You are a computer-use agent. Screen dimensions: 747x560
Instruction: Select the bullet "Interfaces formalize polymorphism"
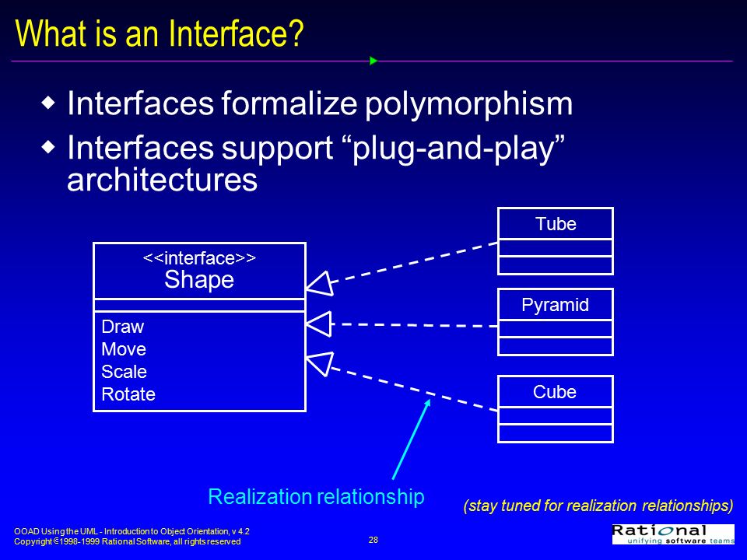[320, 103]
